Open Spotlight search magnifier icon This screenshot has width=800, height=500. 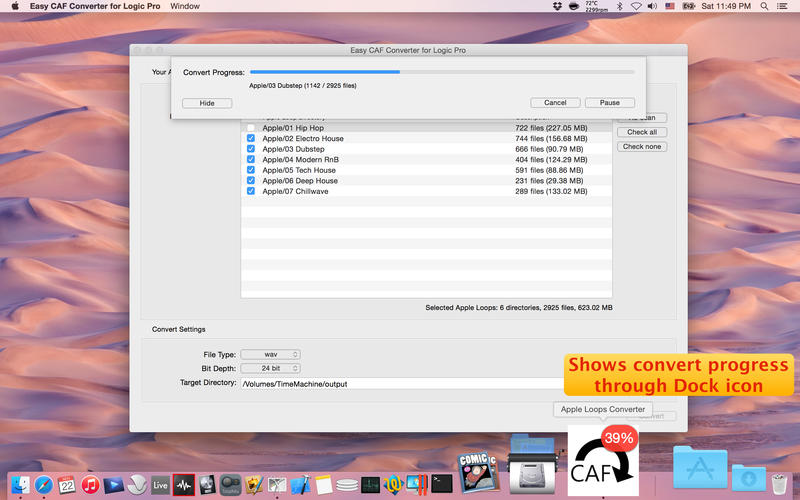tap(760, 6)
